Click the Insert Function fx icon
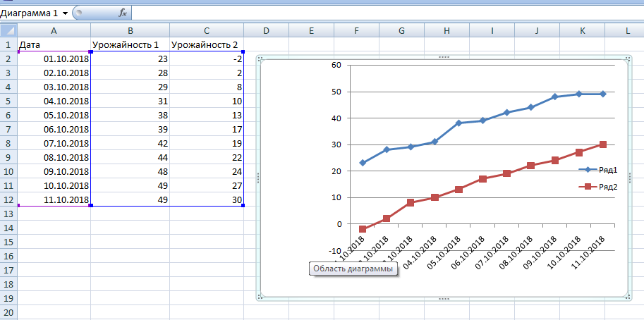The width and height of the screenshot is (644, 320). click(123, 13)
